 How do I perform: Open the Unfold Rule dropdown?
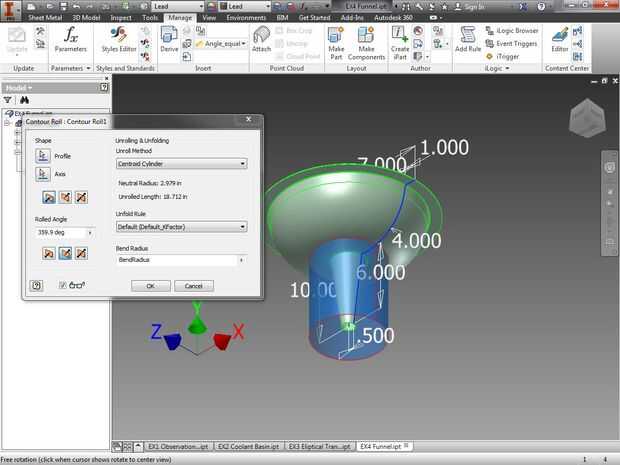click(181, 227)
